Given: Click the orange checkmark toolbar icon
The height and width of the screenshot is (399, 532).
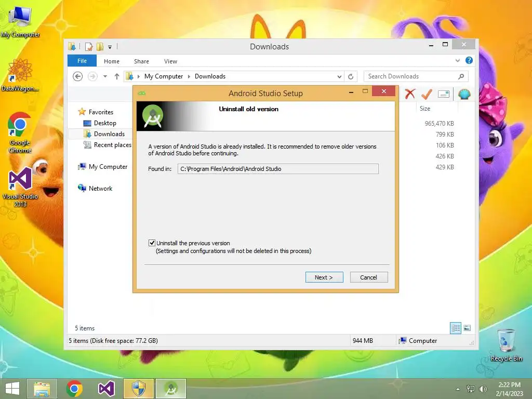Looking at the screenshot, I should click(x=427, y=94).
